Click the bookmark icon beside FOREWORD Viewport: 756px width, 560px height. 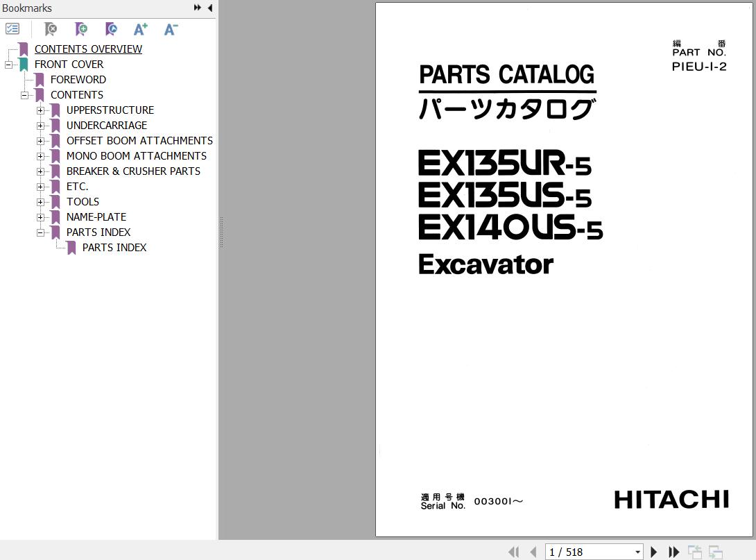[x=40, y=80]
